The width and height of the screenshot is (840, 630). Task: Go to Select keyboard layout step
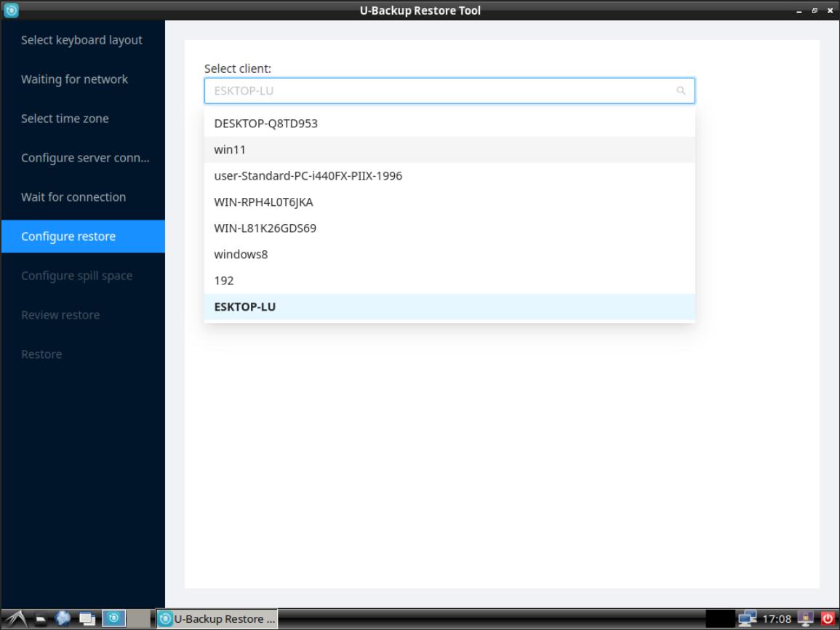(x=81, y=40)
